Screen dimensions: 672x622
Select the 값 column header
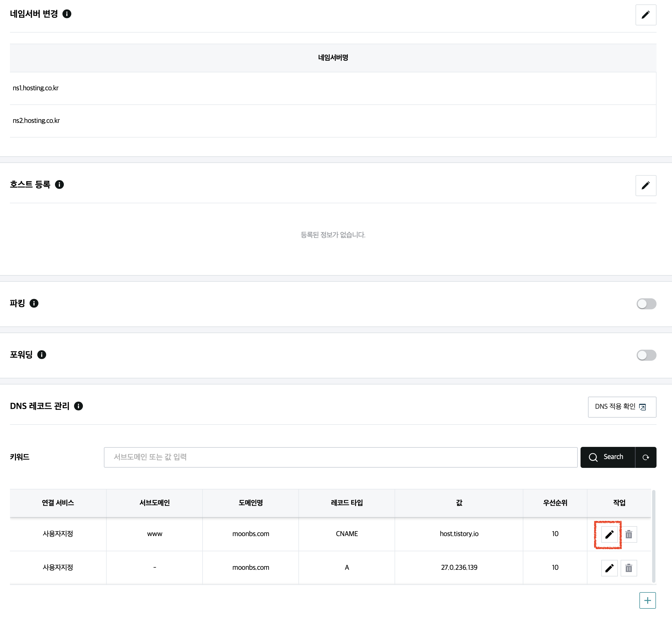coord(459,503)
